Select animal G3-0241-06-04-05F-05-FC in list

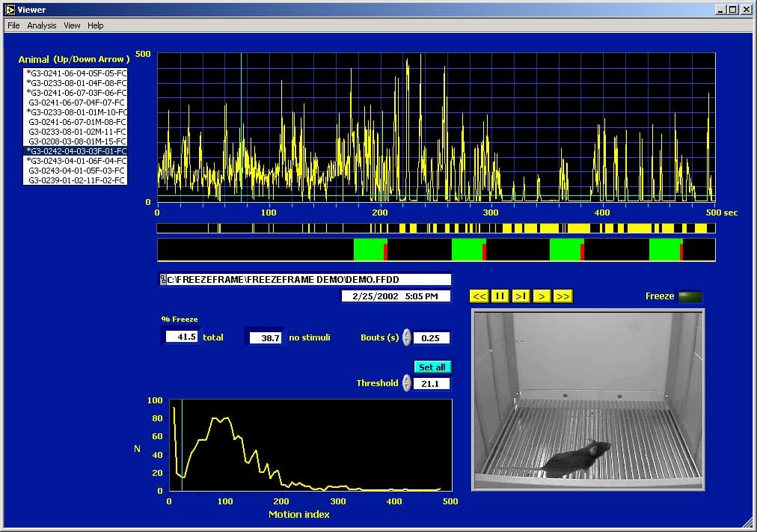(x=76, y=73)
